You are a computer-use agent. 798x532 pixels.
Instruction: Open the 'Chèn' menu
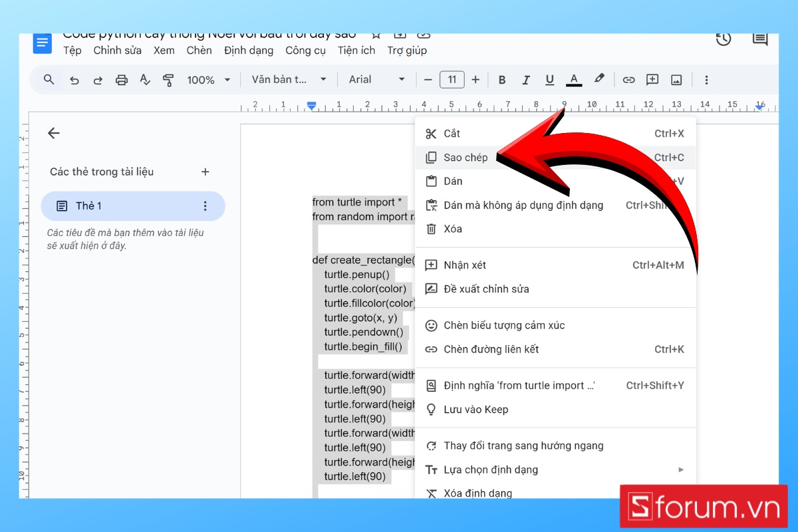tap(199, 50)
